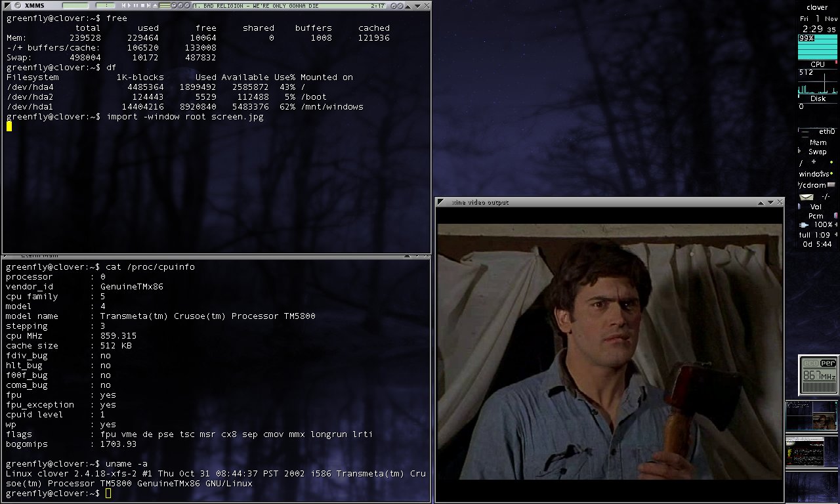
Task: Click the XMMS down arrow button
Action: [418, 5]
